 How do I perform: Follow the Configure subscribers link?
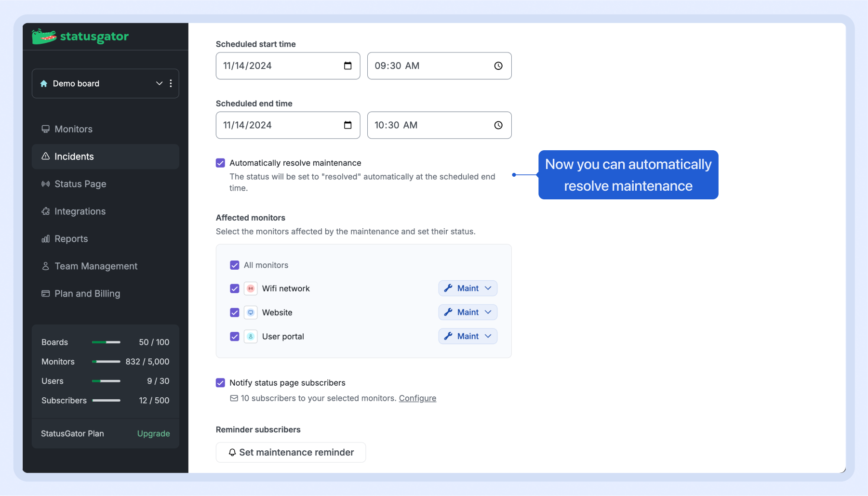point(417,398)
